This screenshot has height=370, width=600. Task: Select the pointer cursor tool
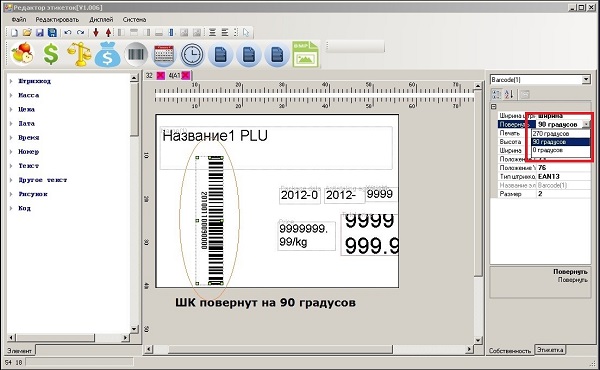click(x=246, y=33)
